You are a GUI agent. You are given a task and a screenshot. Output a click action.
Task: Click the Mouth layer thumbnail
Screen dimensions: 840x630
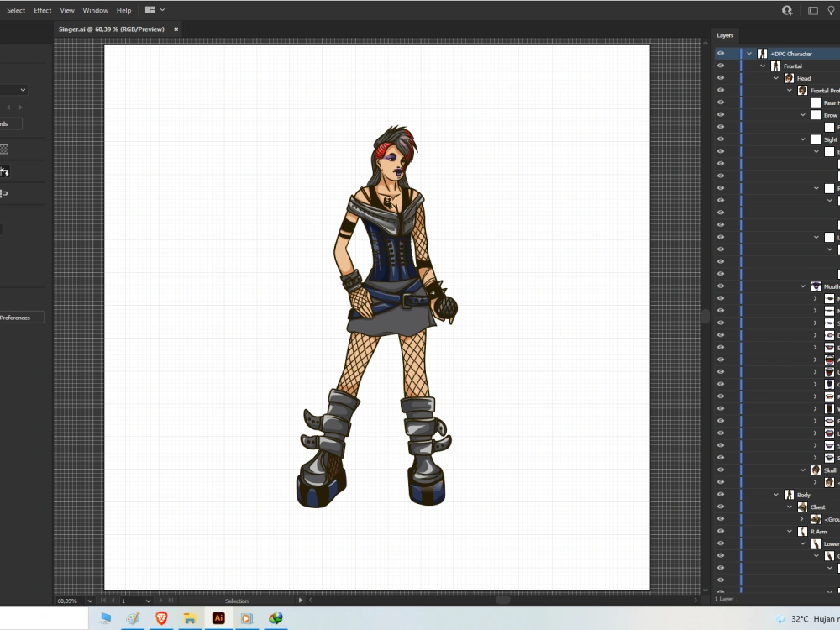[x=816, y=286]
